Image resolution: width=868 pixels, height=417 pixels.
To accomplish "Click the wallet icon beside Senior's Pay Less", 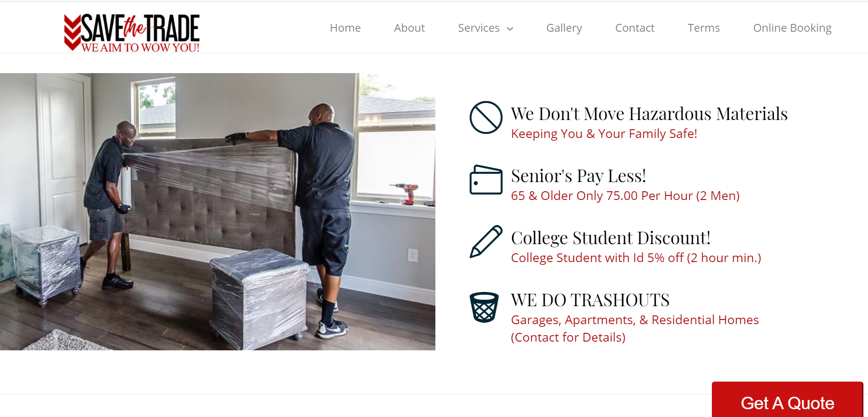I will click(486, 179).
